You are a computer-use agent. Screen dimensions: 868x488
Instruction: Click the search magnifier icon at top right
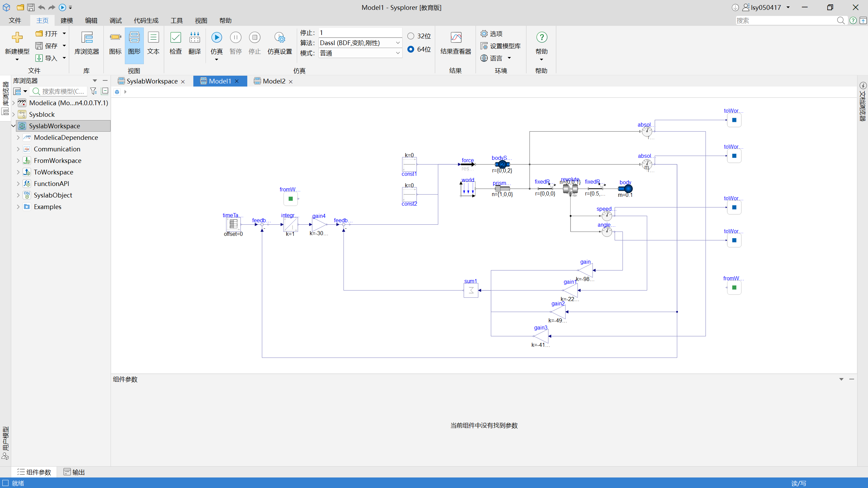841,21
